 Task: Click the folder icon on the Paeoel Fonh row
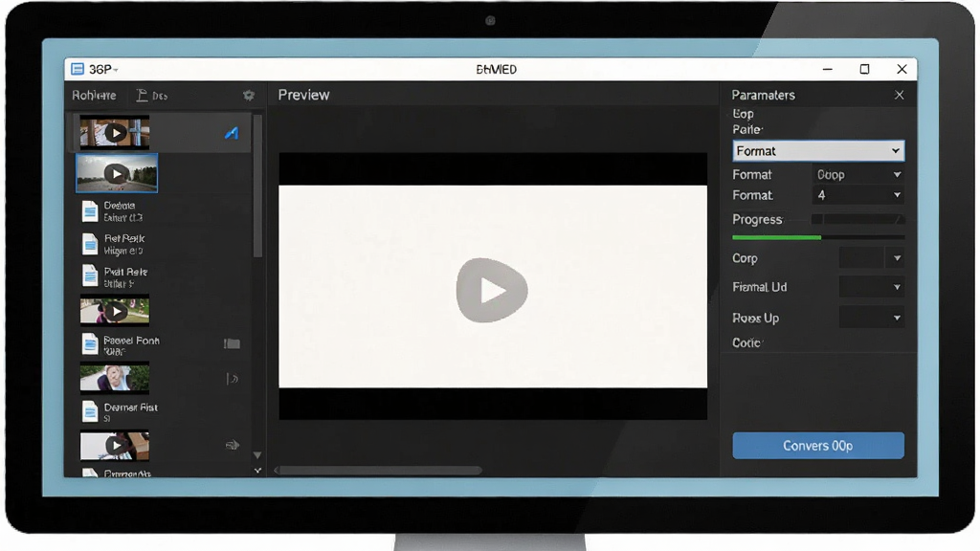pyautogui.click(x=232, y=343)
